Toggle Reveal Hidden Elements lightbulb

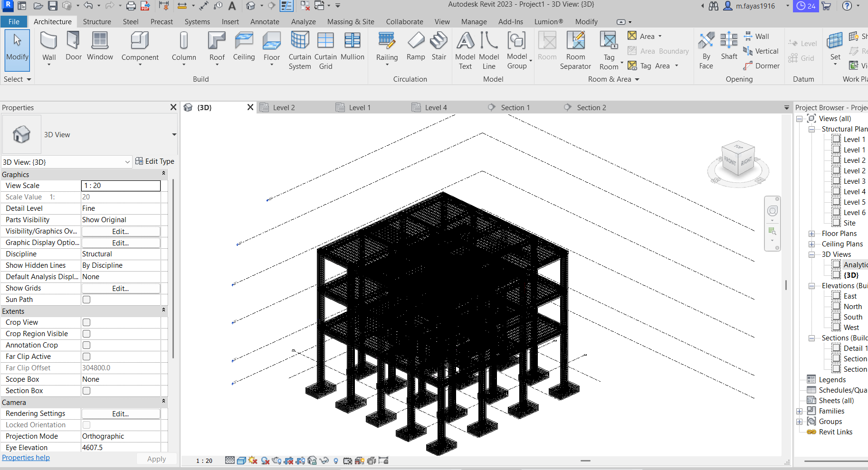pyautogui.click(x=336, y=460)
